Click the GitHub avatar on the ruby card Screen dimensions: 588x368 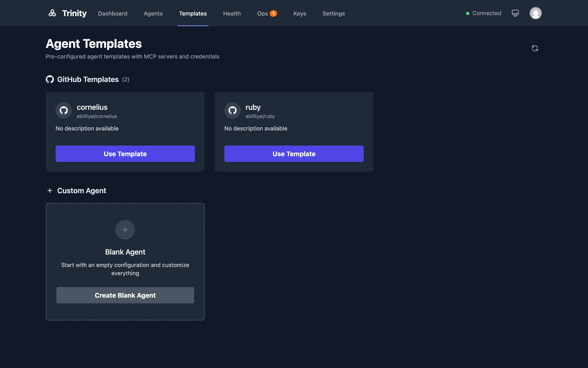pos(232,111)
